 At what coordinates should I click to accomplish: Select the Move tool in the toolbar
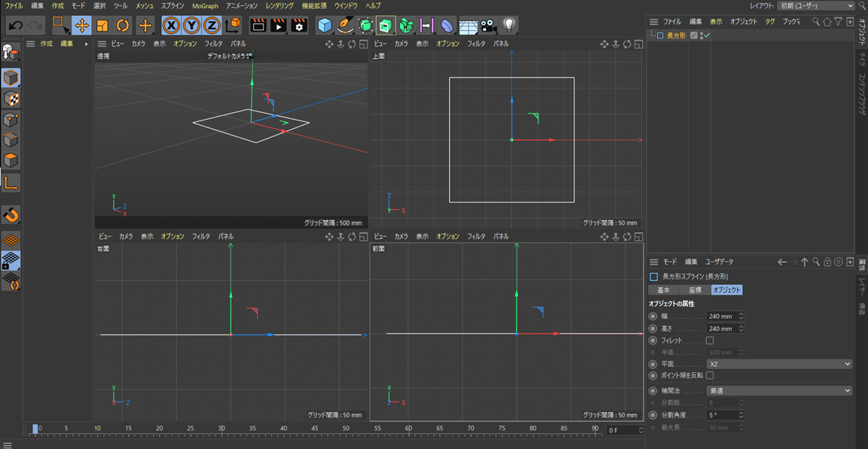pyautogui.click(x=81, y=26)
